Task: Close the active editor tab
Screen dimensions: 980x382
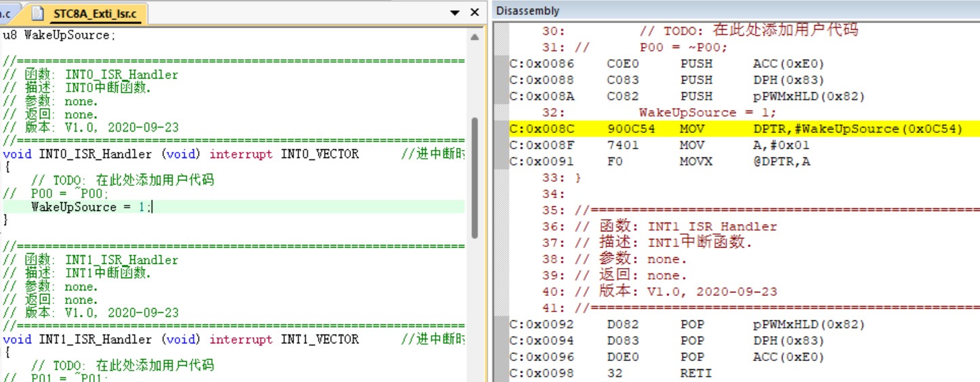Action: coord(474,13)
